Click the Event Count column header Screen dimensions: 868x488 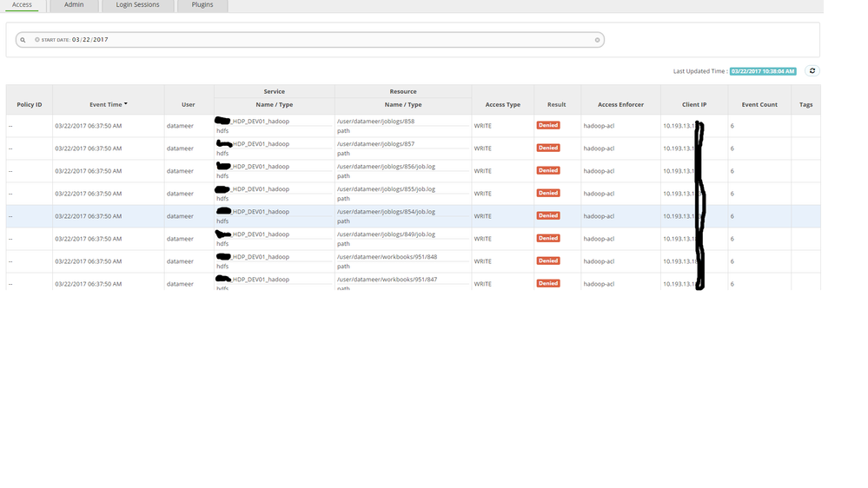(759, 104)
